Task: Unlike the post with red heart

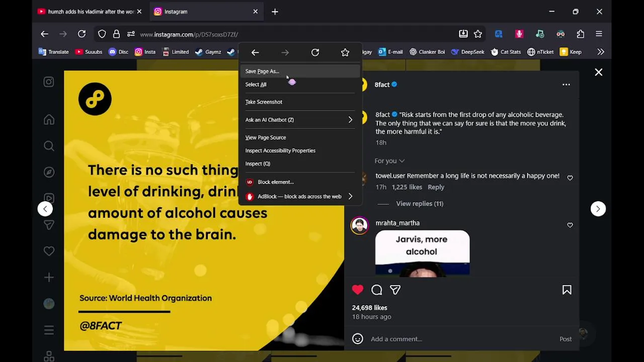Action: (x=358, y=290)
